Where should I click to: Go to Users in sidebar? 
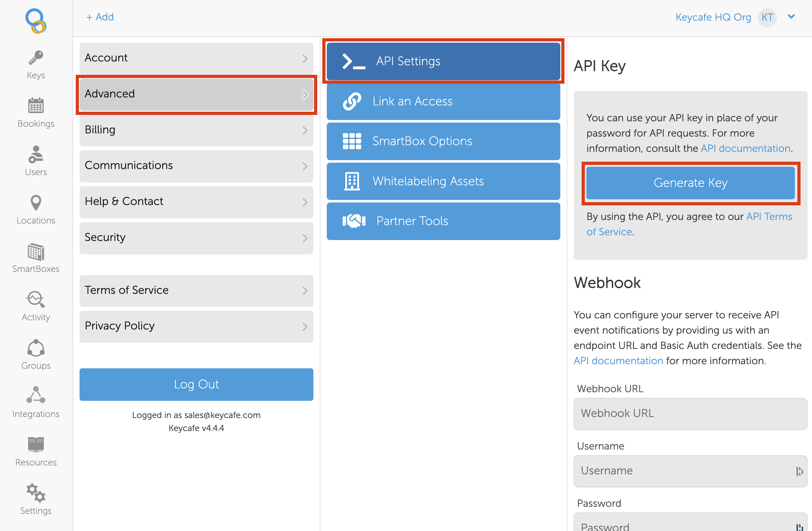(36, 161)
